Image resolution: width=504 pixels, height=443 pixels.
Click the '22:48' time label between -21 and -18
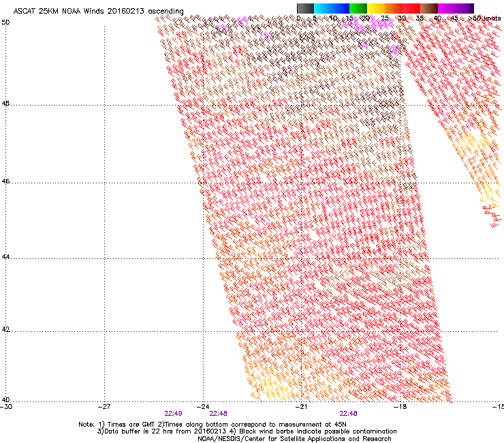pyautogui.click(x=349, y=414)
